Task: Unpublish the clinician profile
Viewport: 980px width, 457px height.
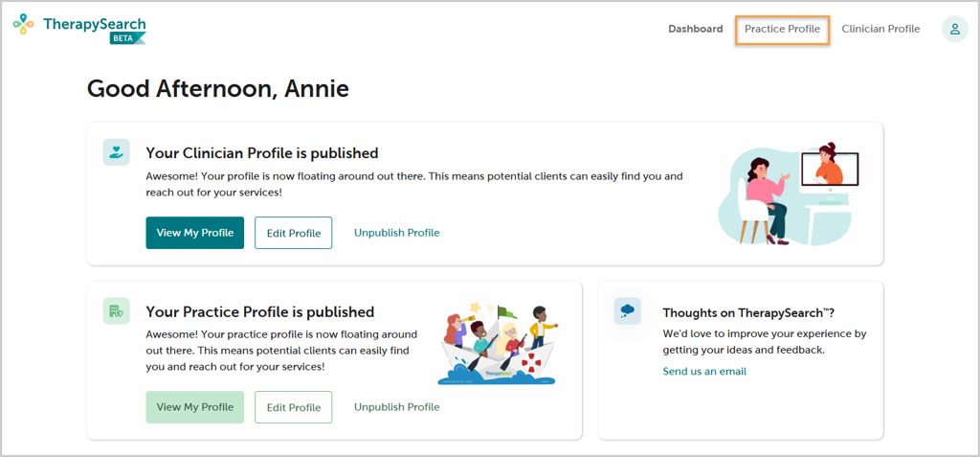Action: pos(397,233)
